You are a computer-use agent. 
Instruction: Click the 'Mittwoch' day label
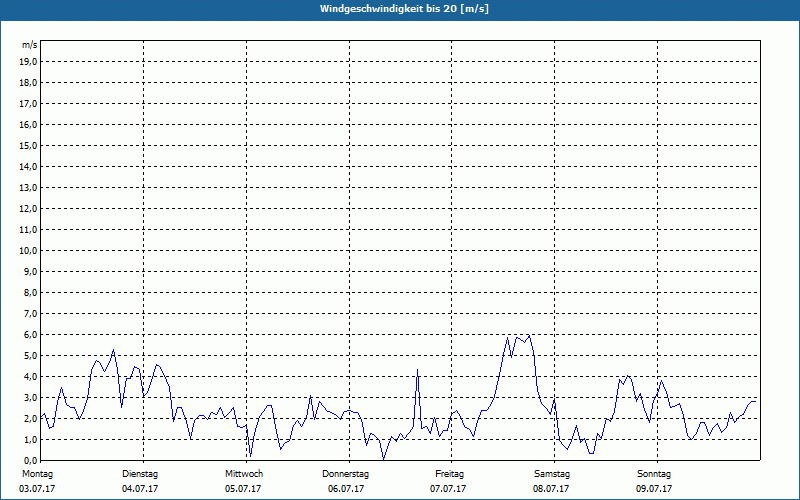click(243, 474)
